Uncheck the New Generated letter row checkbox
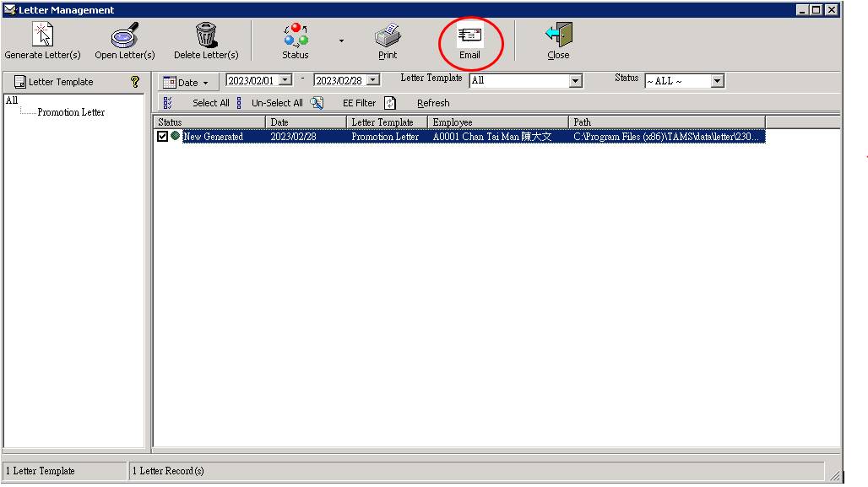 [x=162, y=136]
